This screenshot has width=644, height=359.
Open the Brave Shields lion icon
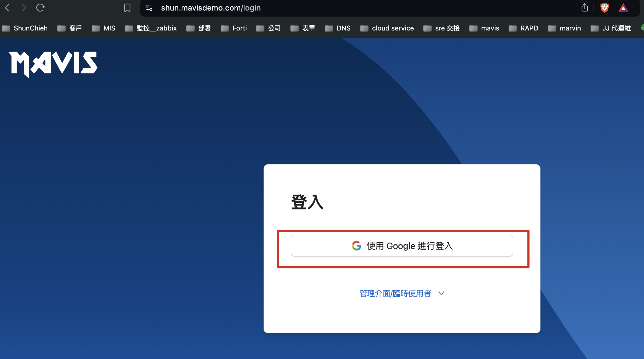coord(604,8)
